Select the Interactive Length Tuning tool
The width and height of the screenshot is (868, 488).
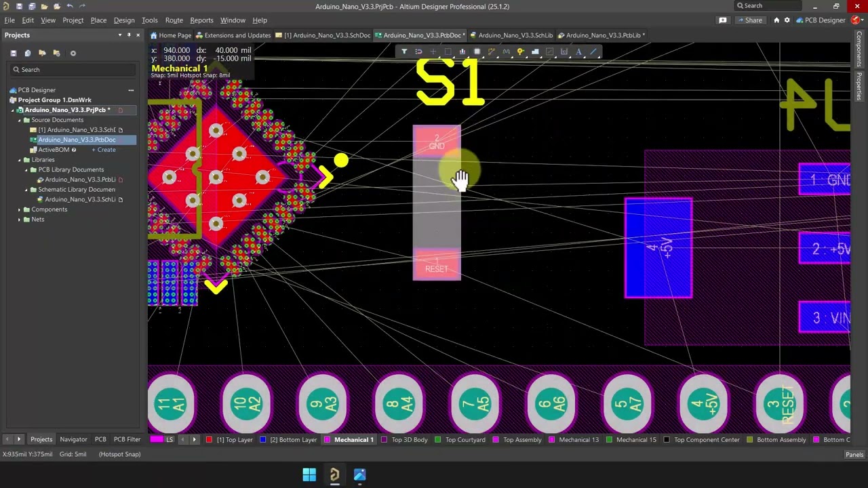pyautogui.click(x=506, y=52)
